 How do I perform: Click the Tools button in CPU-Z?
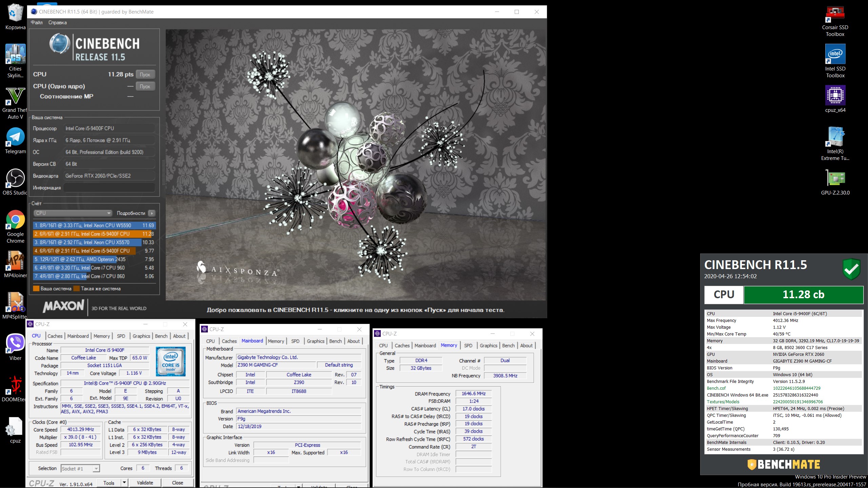tap(109, 483)
